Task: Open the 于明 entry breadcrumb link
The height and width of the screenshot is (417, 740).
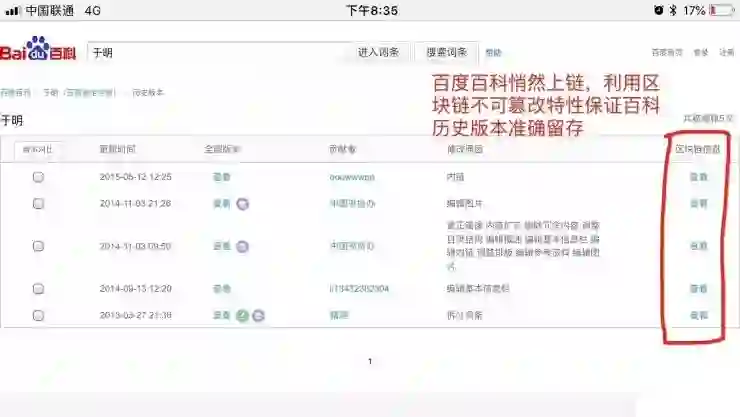Action: 79,92
